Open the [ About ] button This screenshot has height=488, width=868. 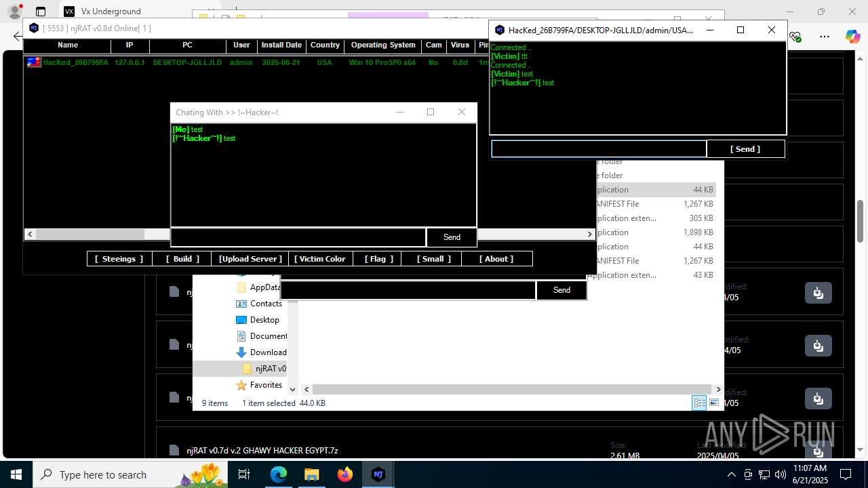pyautogui.click(x=496, y=259)
